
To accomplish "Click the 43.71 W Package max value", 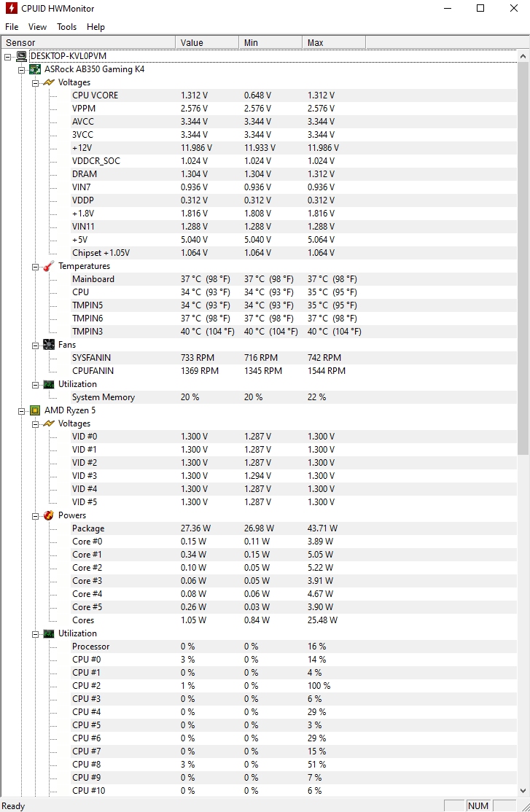I will 322,528.
